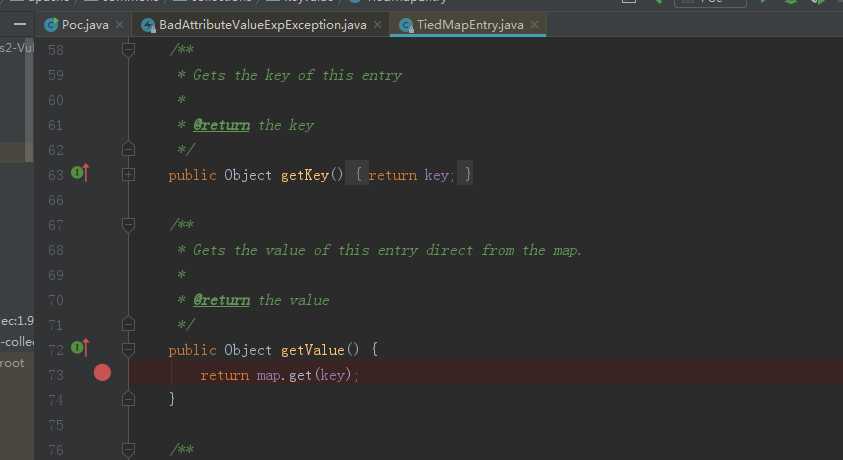Click the getKey method name
Screen dimensions: 843x460
[305, 176]
